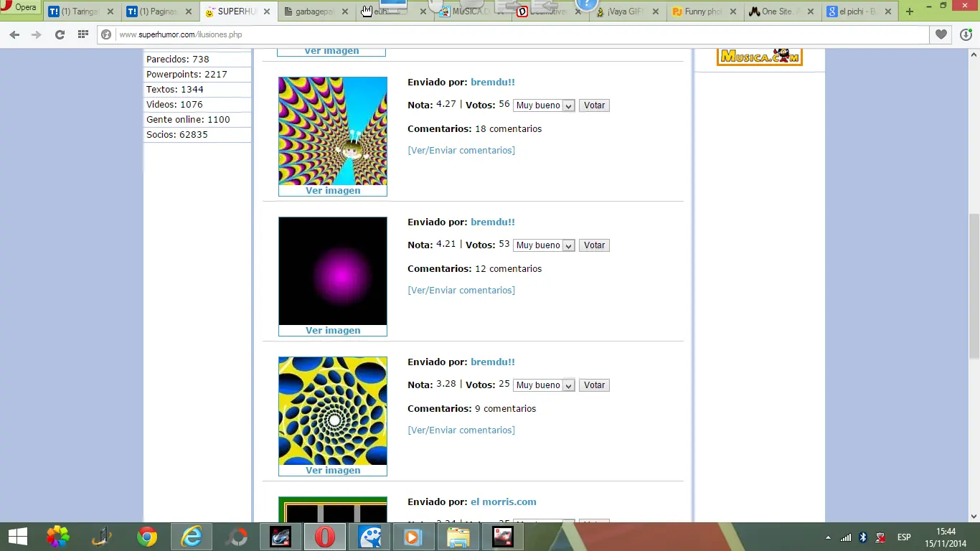980x551 pixels.
Task: Click the Gente online: 1100 entry
Action: [198, 120]
